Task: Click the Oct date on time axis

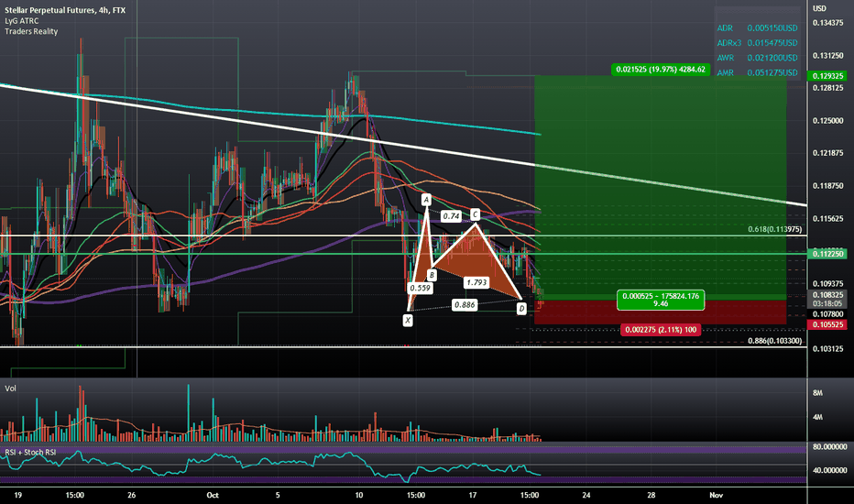Action: tap(213, 495)
